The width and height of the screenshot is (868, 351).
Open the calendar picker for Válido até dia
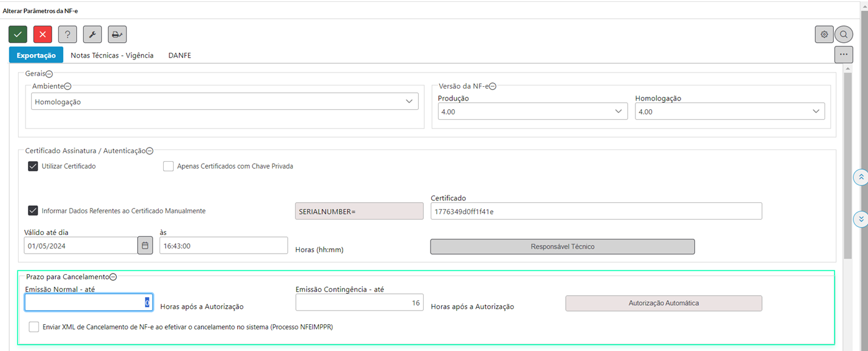(x=145, y=246)
